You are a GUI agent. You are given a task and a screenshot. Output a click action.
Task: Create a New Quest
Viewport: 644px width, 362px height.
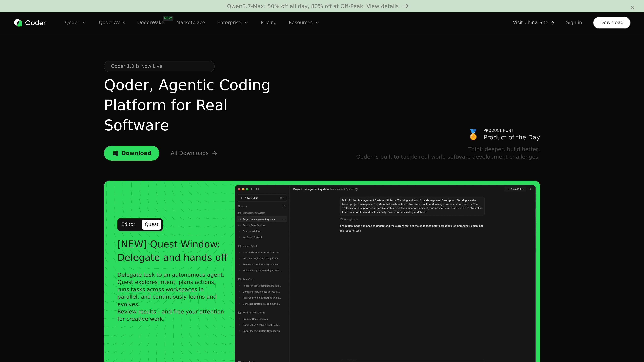click(x=262, y=198)
